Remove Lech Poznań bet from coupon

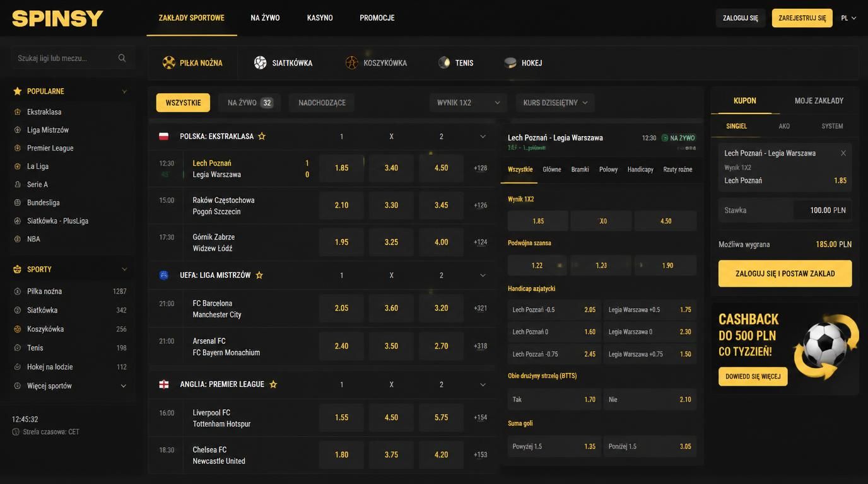point(843,153)
